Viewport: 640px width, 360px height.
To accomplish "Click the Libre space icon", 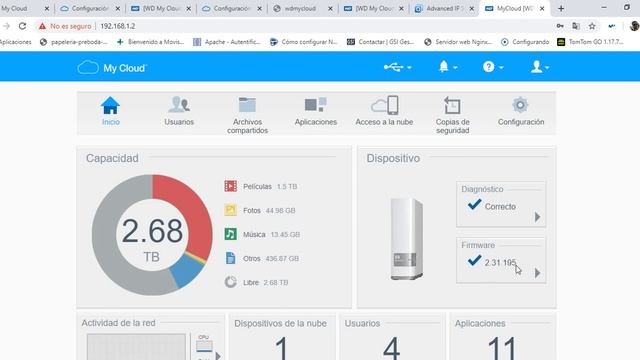I will coord(230,282).
